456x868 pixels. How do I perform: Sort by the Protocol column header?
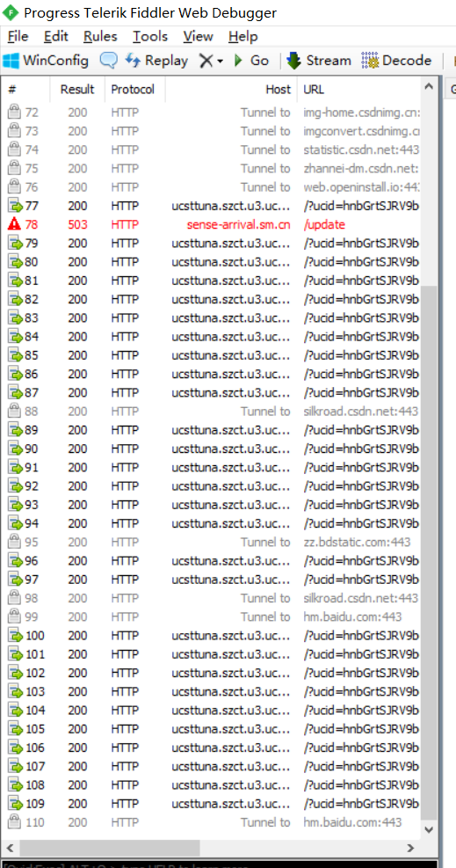click(134, 89)
